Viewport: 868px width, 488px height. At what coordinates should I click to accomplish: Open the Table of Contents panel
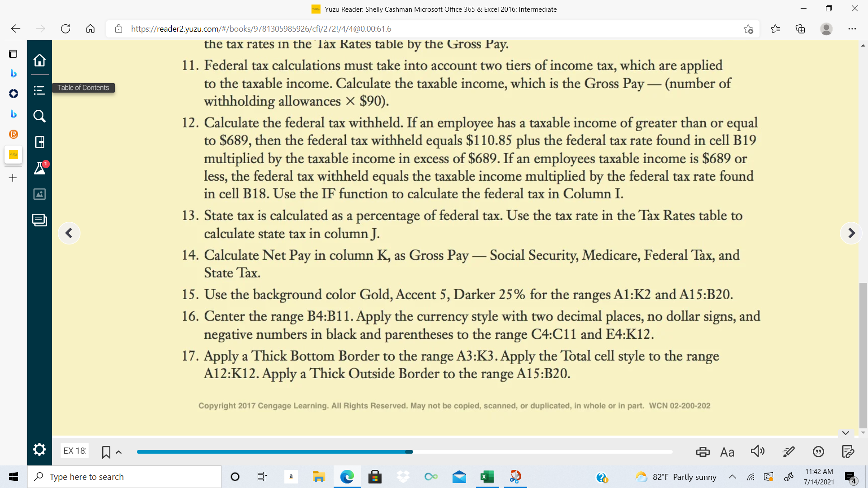39,90
